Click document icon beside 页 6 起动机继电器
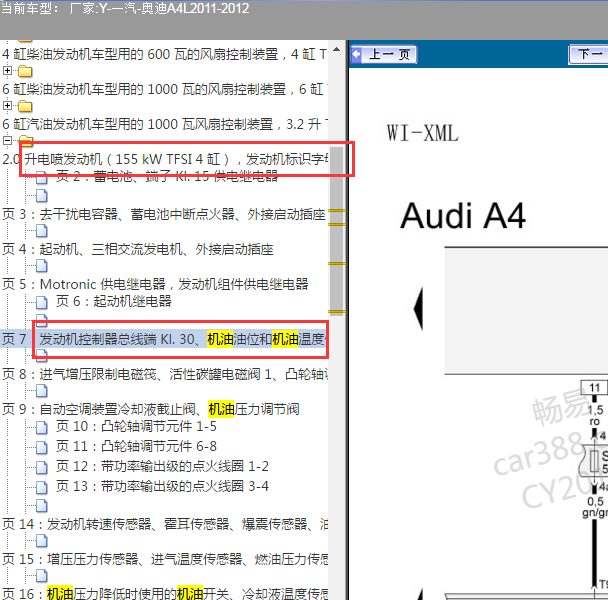This screenshot has height=600, width=608. [42, 302]
